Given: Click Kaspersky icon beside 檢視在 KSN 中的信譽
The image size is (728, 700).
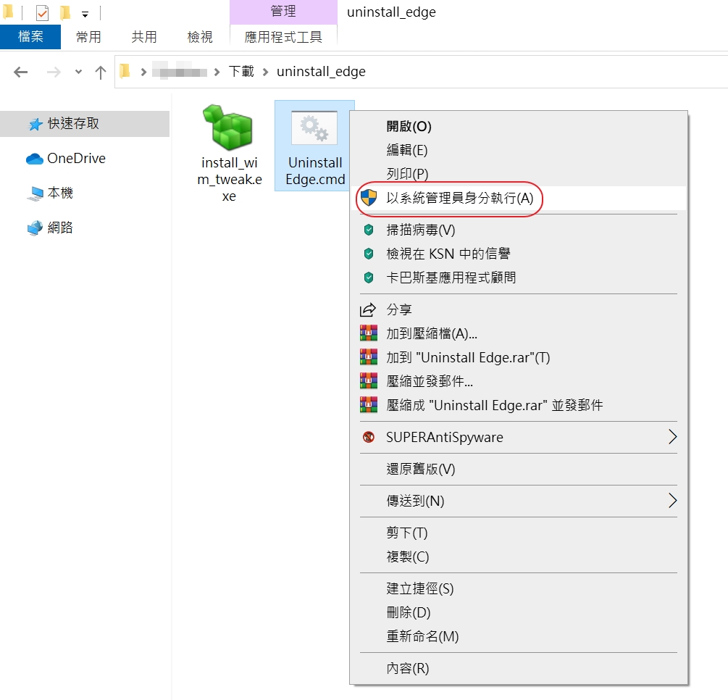Looking at the screenshot, I should tap(369, 254).
